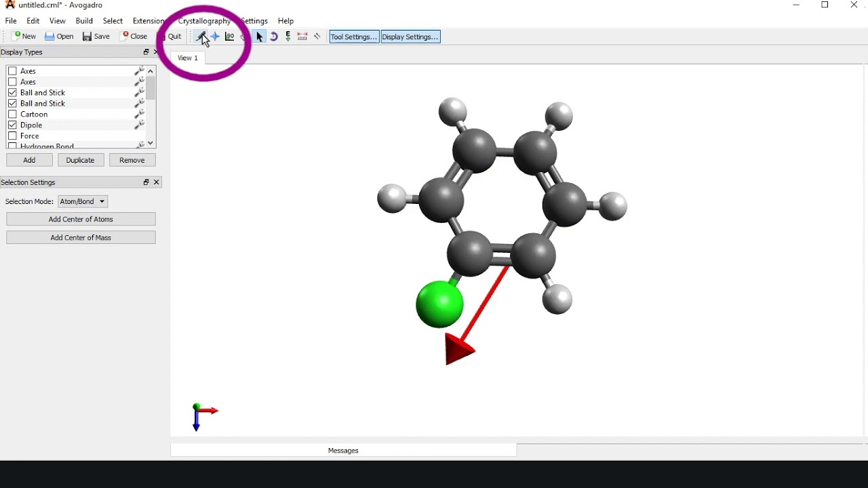Open the Edit menu
Image resolution: width=868 pixels, height=488 pixels.
33,21
